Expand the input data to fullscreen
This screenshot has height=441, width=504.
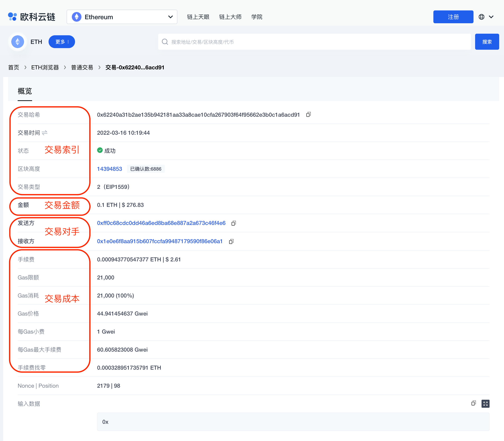tap(485, 404)
